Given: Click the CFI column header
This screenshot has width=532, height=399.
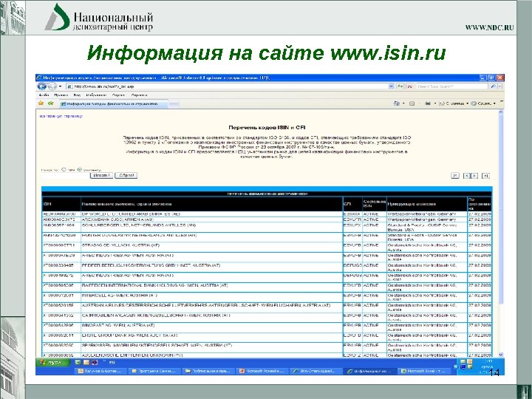Looking at the screenshot, I should click(352, 204).
